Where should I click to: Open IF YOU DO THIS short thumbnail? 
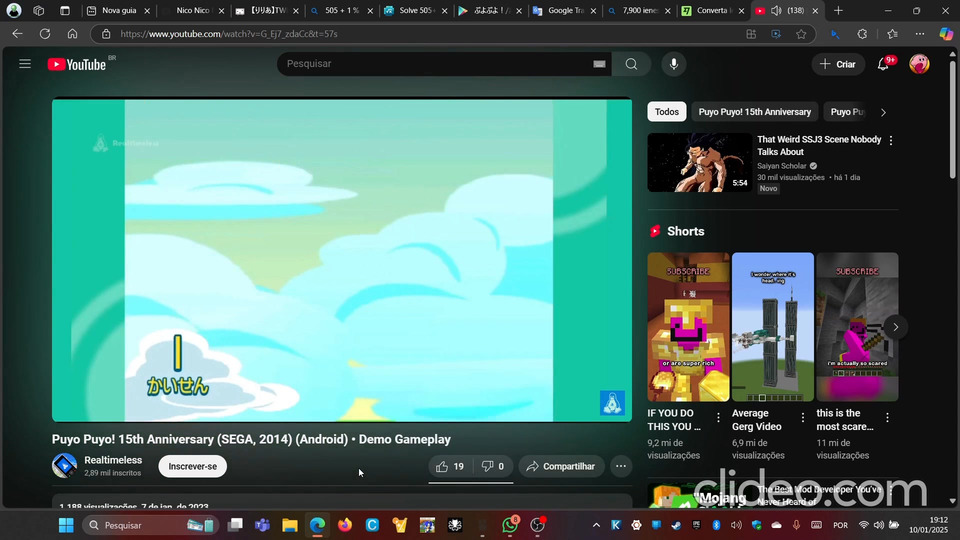pyautogui.click(x=688, y=327)
